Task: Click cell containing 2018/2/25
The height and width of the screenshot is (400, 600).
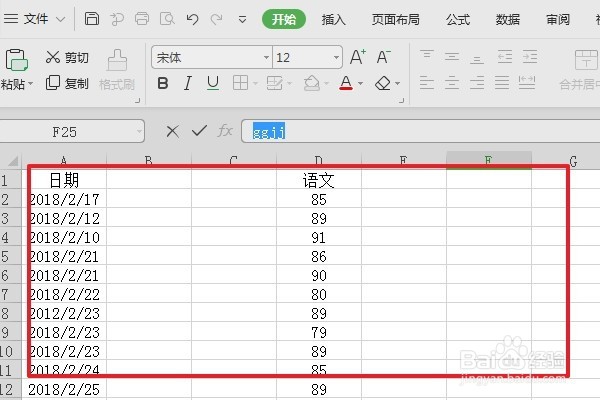Action: (x=64, y=389)
